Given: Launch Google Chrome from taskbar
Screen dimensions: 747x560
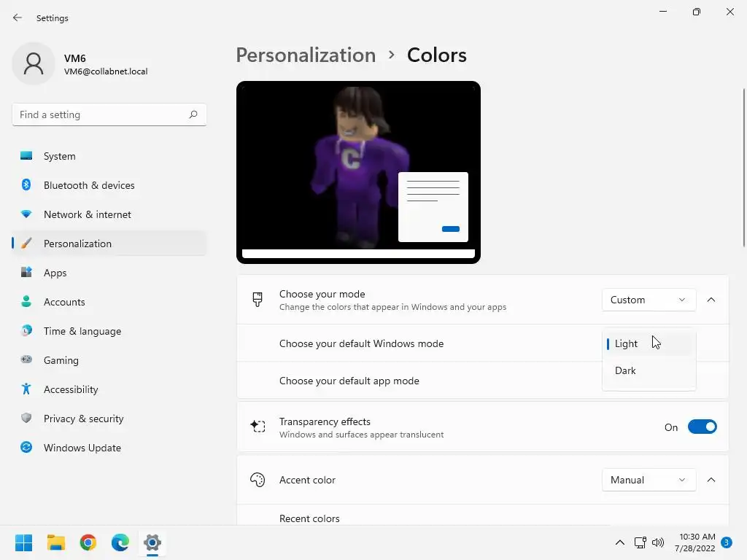Looking at the screenshot, I should (x=88, y=542).
